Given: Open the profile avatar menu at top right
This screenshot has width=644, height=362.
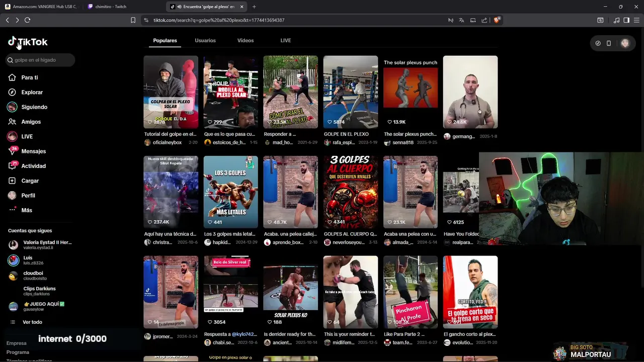Looking at the screenshot, I should [x=625, y=43].
